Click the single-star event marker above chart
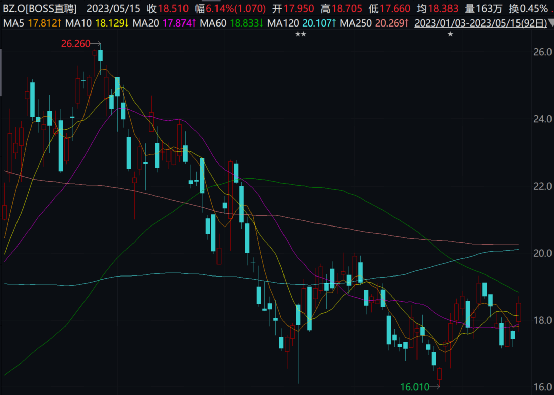Image resolution: width=554 pixels, height=395 pixels. (x=450, y=34)
